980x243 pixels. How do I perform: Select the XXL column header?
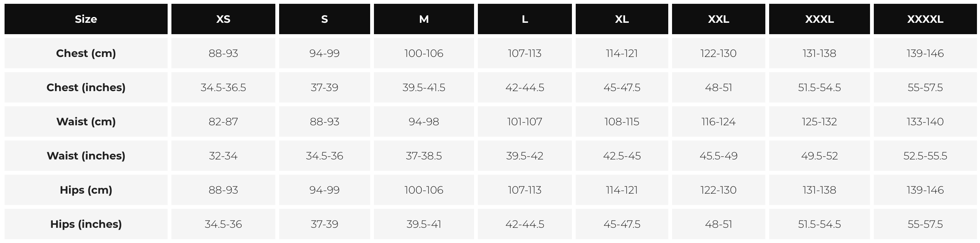tap(718, 19)
